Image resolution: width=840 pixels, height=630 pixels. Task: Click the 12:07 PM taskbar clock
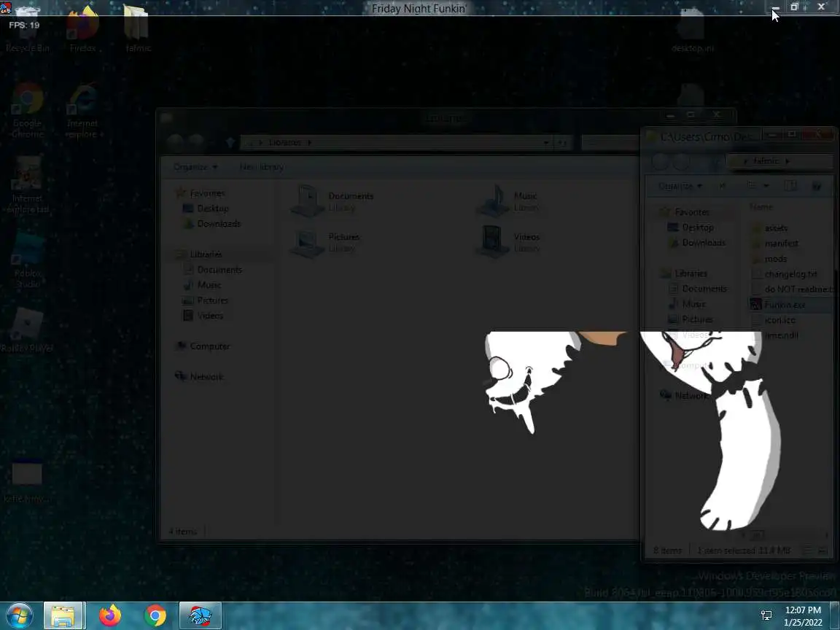[803, 610]
